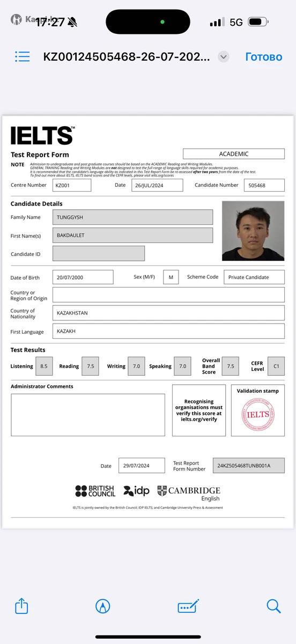Tap the Test Report Form heading

[x=40, y=155]
